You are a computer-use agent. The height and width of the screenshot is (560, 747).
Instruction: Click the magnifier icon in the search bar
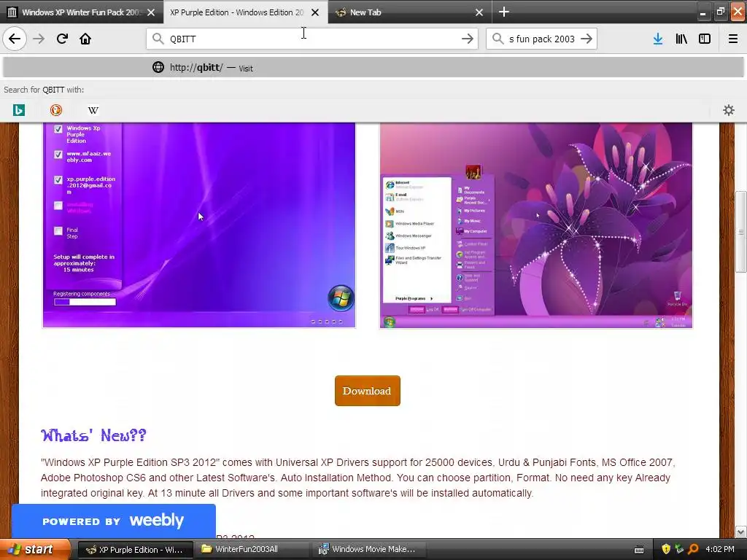498,39
